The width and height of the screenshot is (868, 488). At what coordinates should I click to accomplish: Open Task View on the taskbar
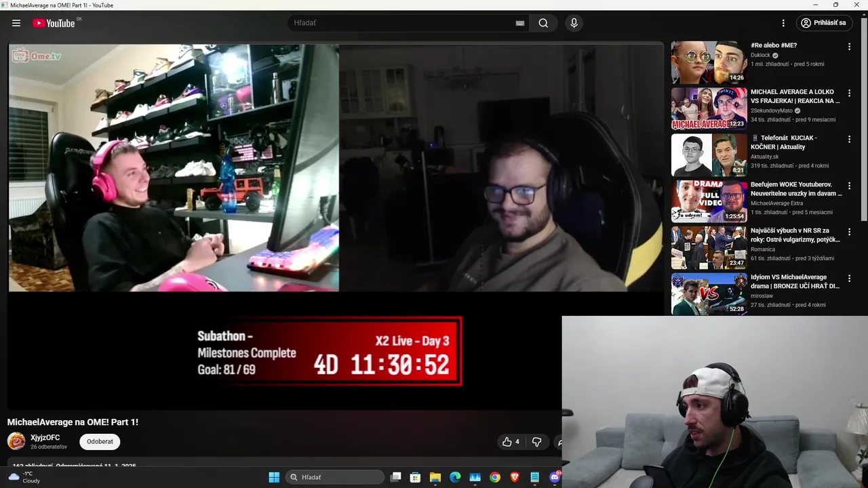click(x=396, y=477)
